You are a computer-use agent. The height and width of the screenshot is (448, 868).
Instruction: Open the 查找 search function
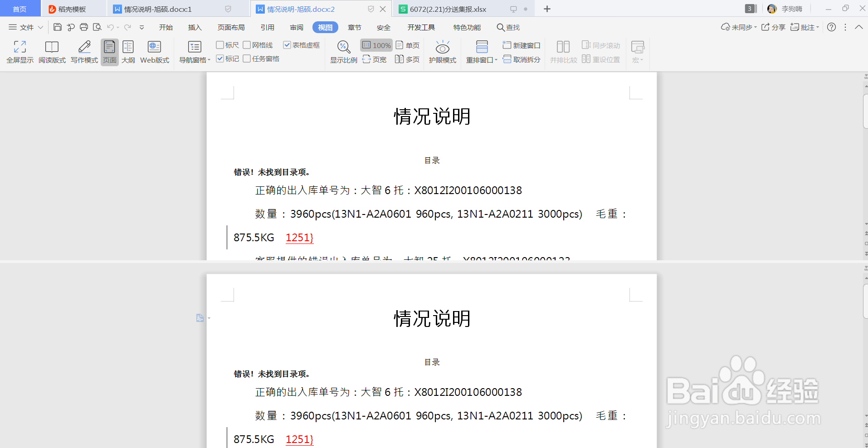[x=508, y=27]
